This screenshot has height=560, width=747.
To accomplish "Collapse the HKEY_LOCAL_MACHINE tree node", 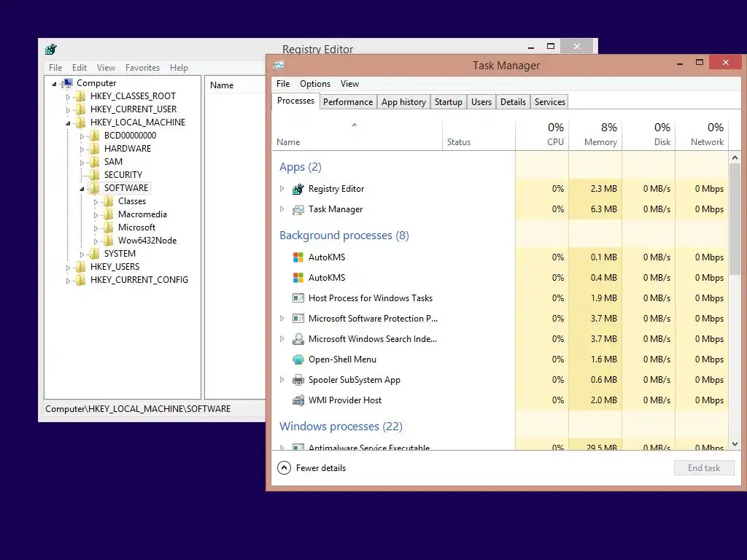I will tap(68, 123).
